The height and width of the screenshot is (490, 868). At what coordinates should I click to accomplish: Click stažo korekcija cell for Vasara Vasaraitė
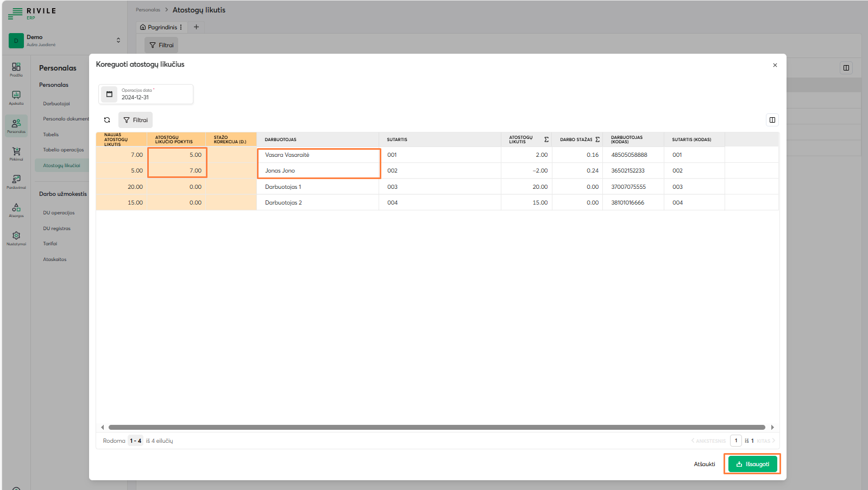pos(231,155)
